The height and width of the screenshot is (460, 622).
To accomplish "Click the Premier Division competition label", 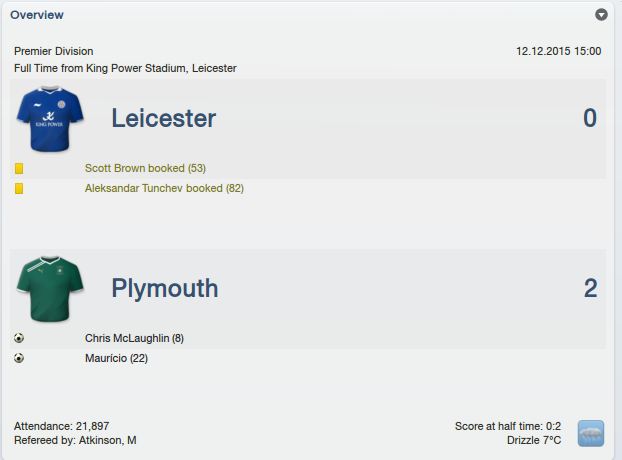I will (x=54, y=51).
